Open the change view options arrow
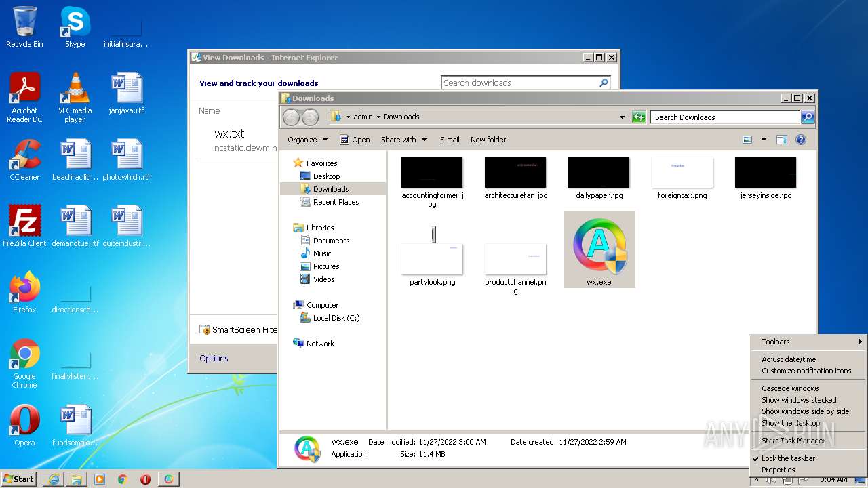Screen dimensions: 868x488 pyautogui.click(x=764, y=140)
